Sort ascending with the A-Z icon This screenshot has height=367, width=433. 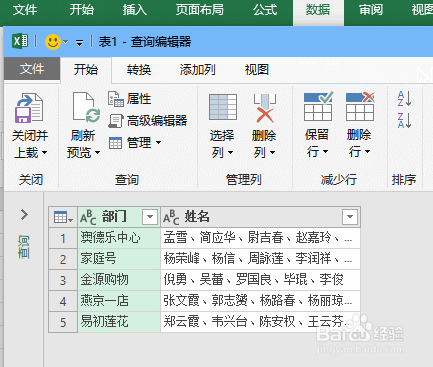[404, 99]
